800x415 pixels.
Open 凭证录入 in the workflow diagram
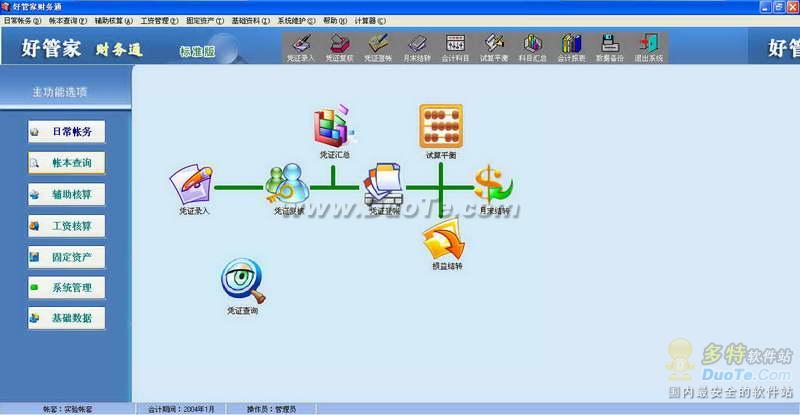pyautogui.click(x=192, y=189)
